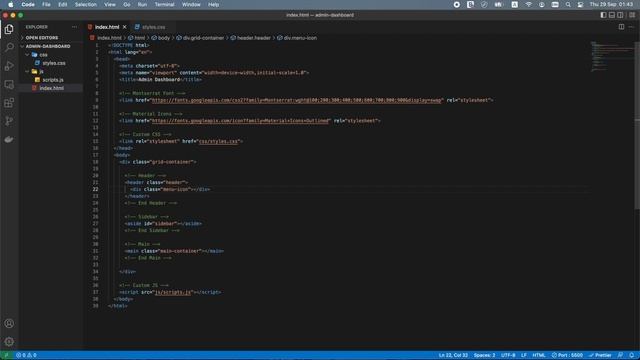Click Port : 5500 Live Server button
Viewport: 640px width, 360px height.
point(567,355)
